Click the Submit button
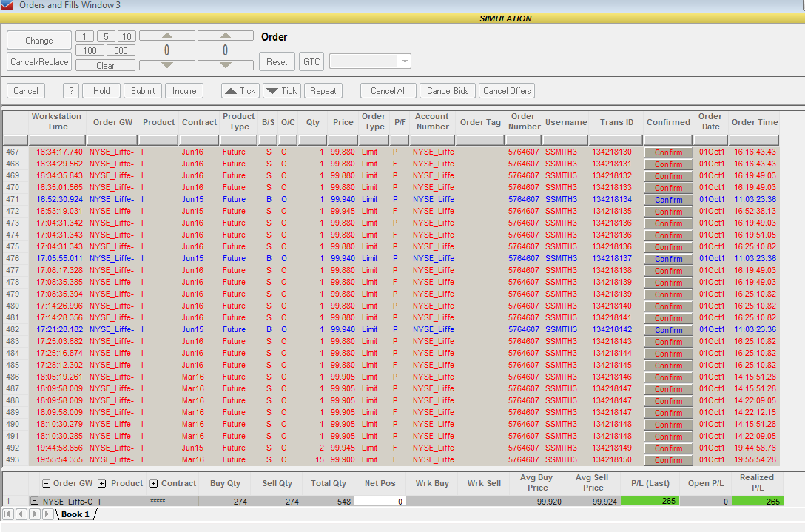Viewport: 805px width, 532px height. point(143,91)
